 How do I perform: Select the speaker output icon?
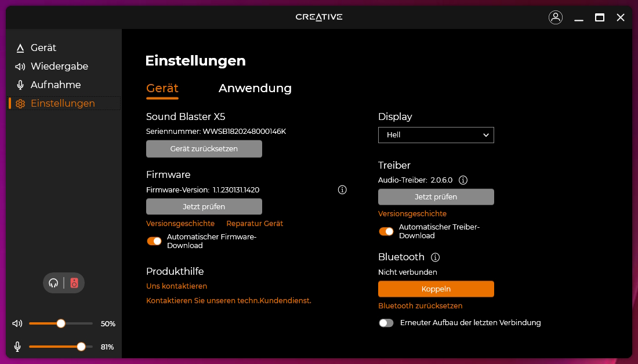74,283
